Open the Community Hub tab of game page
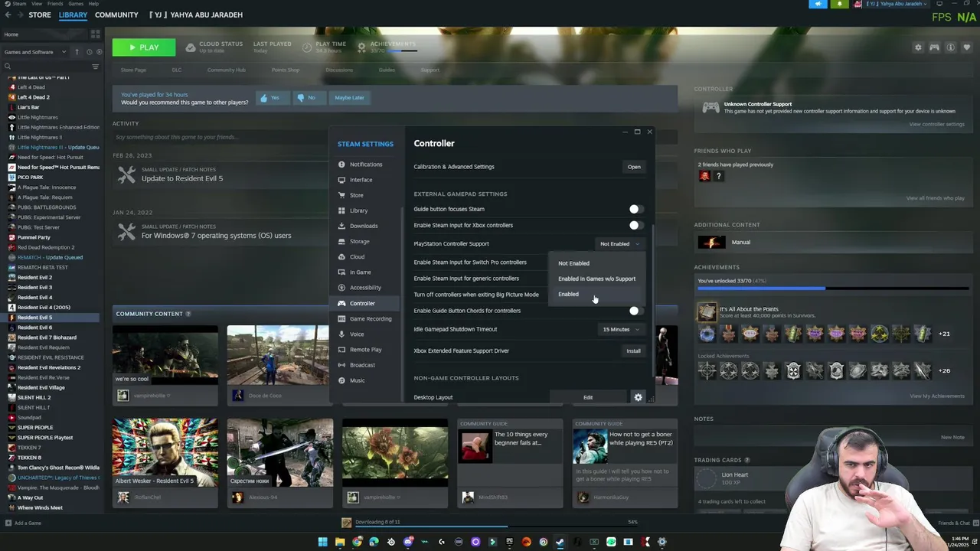Viewport: 980px width, 551px height. coord(226,70)
